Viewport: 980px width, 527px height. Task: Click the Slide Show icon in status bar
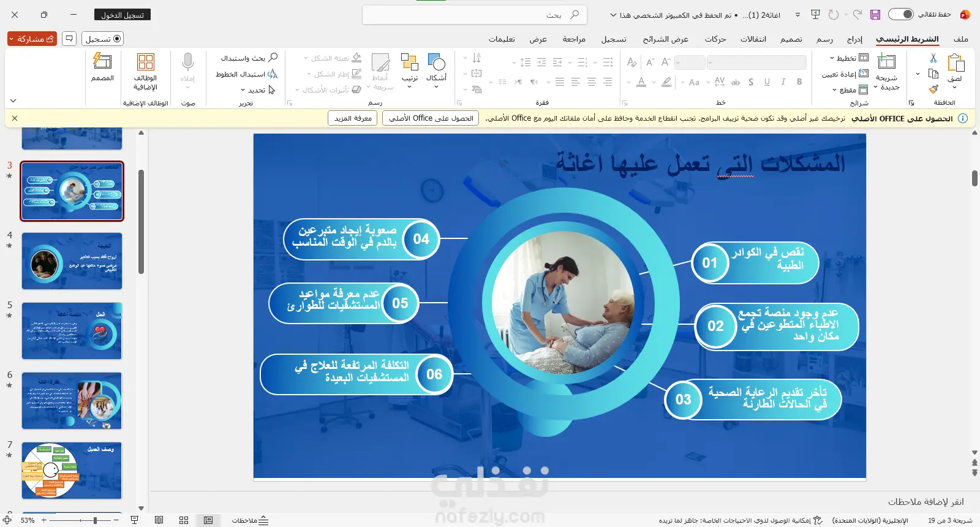pos(135,520)
